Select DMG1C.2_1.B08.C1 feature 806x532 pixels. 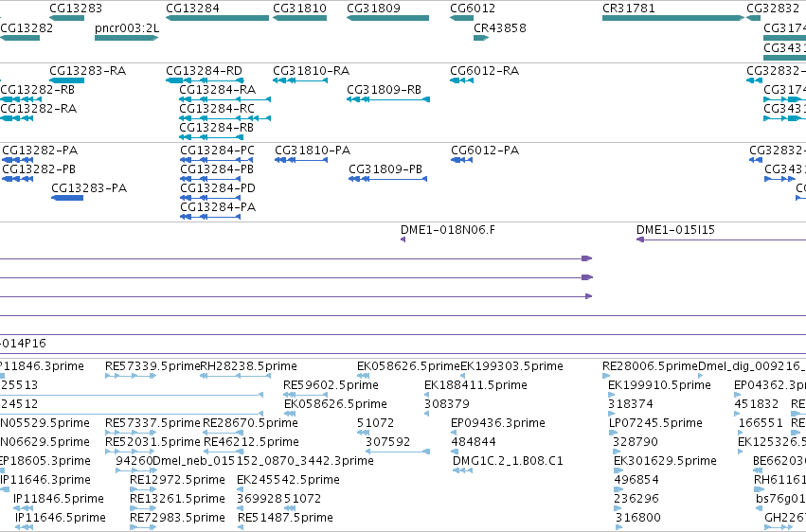click(x=462, y=471)
